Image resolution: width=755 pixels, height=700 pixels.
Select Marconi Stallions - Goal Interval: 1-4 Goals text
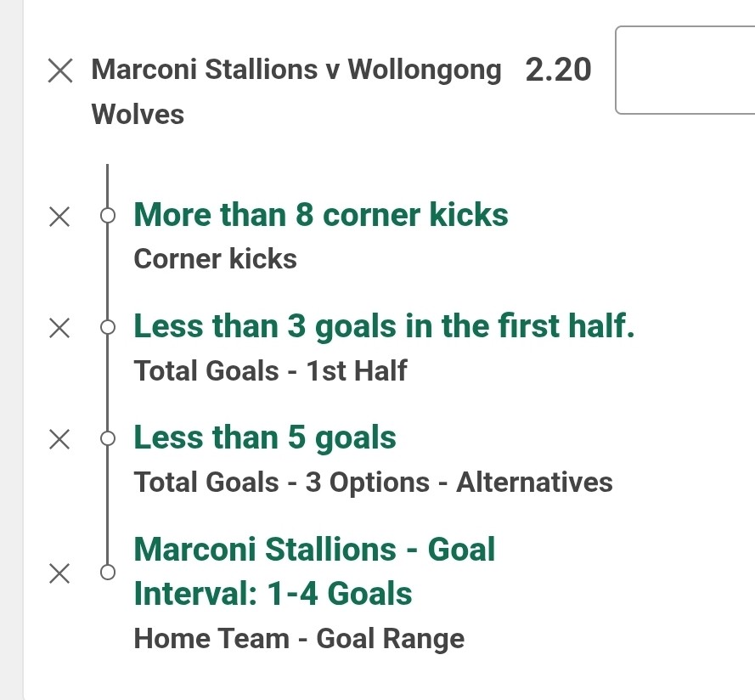(314, 572)
